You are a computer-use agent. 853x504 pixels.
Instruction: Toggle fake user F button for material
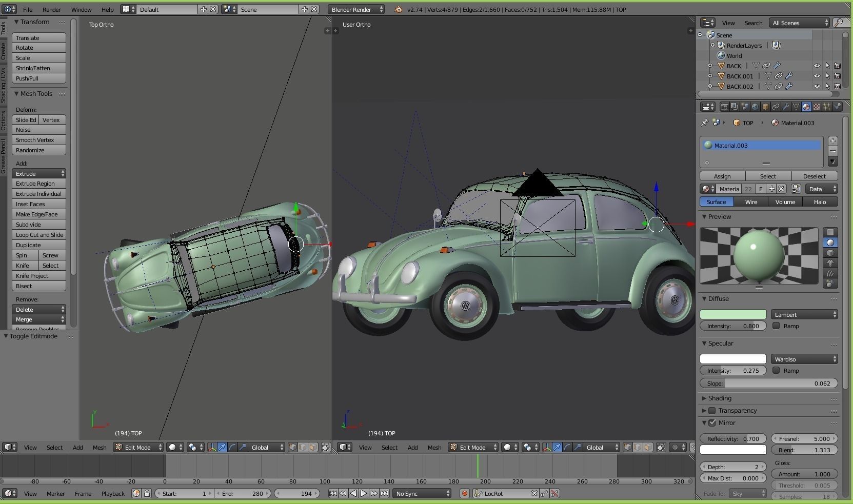point(761,189)
